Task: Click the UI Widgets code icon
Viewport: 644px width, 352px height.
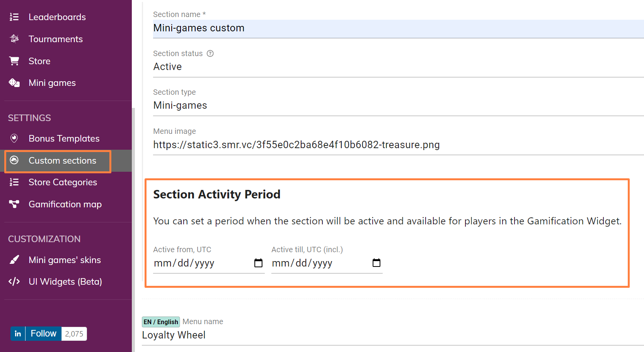Action: (14, 282)
